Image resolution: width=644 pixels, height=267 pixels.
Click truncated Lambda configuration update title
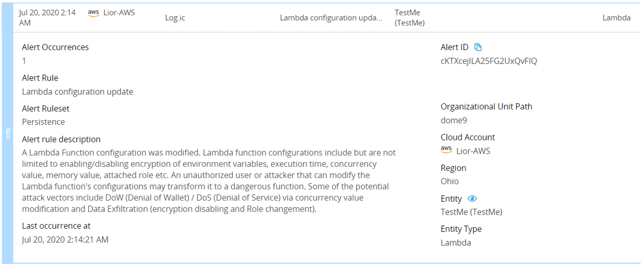pyautogui.click(x=331, y=18)
